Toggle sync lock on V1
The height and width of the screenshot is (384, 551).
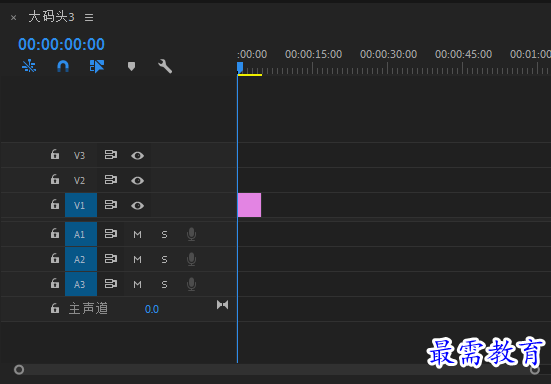coord(111,204)
